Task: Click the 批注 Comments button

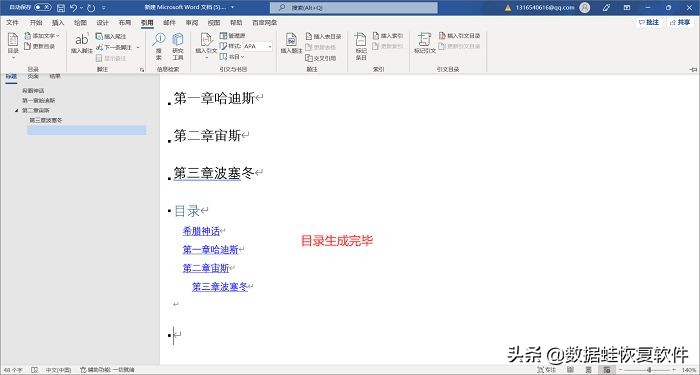Action: pyautogui.click(x=649, y=22)
